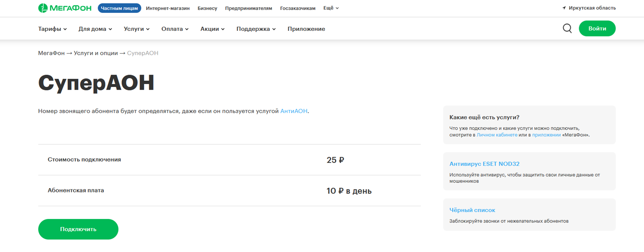644x252 pixels.
Task: Select the Абонентская плата label
Action: click(76, 190)
